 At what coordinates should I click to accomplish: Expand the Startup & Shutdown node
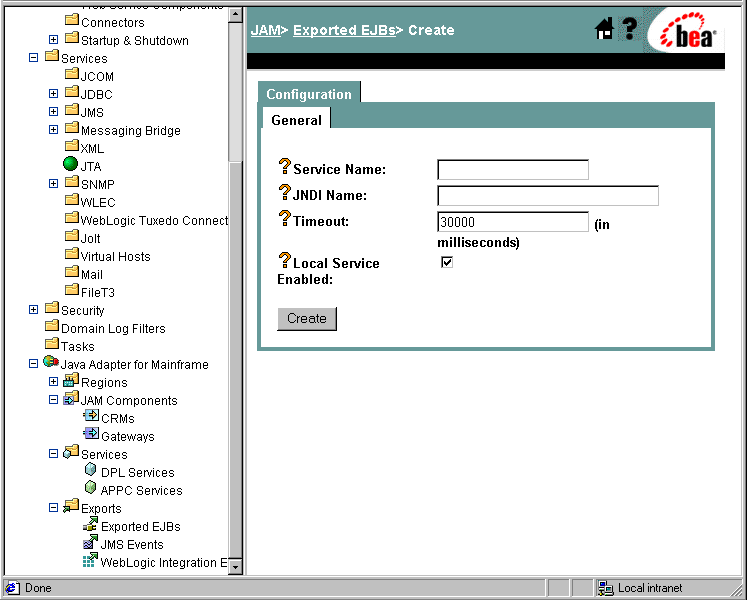tap(53, 40)
